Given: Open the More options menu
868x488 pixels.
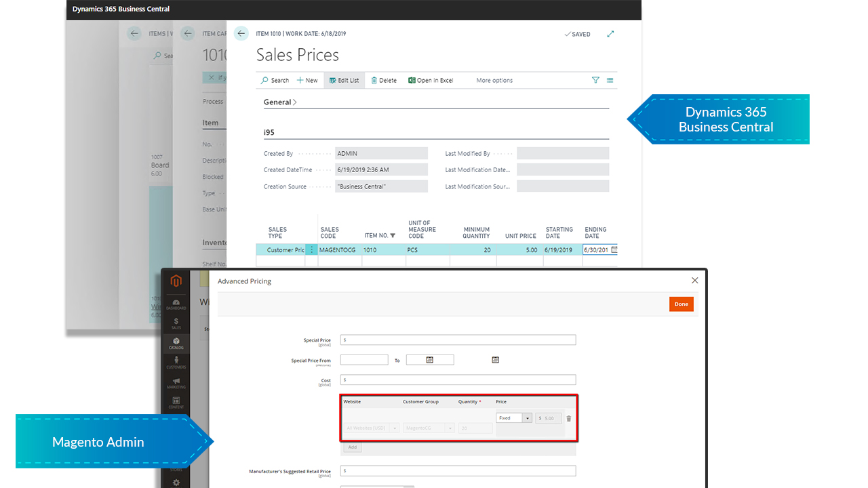Looking at the screenshot, I should point(494,80).
